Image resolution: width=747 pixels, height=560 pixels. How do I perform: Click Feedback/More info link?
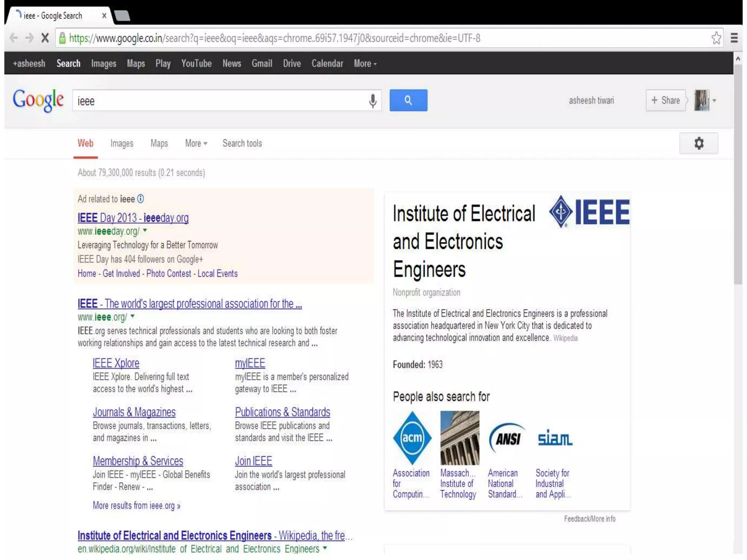pos(590,519)
